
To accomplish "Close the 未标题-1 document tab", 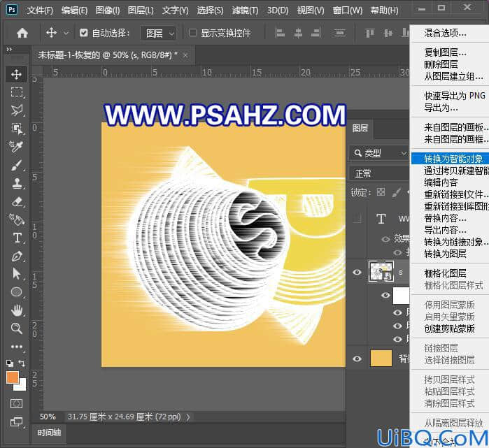I will coord(185,55).
